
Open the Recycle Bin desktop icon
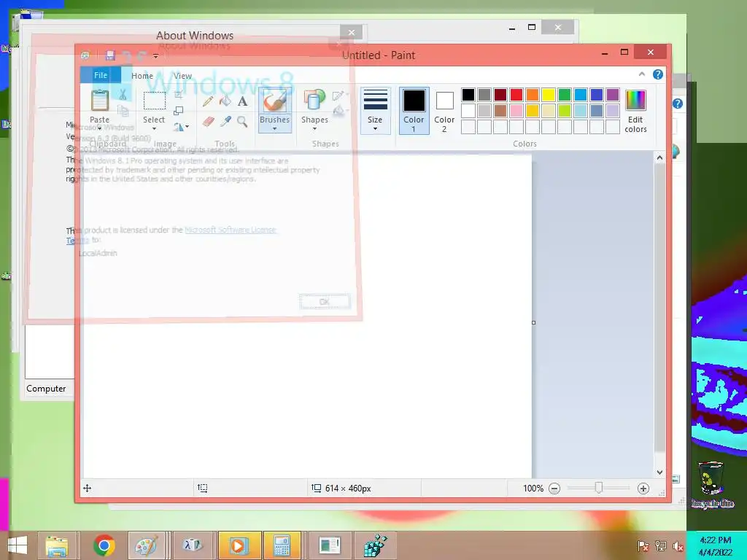(x=712, y=484)
